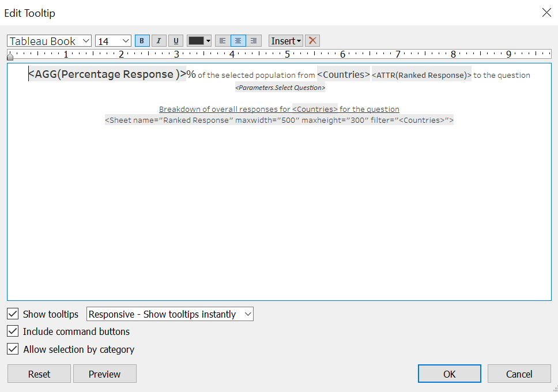Open the Insert menu

click(x=286, y=41)
